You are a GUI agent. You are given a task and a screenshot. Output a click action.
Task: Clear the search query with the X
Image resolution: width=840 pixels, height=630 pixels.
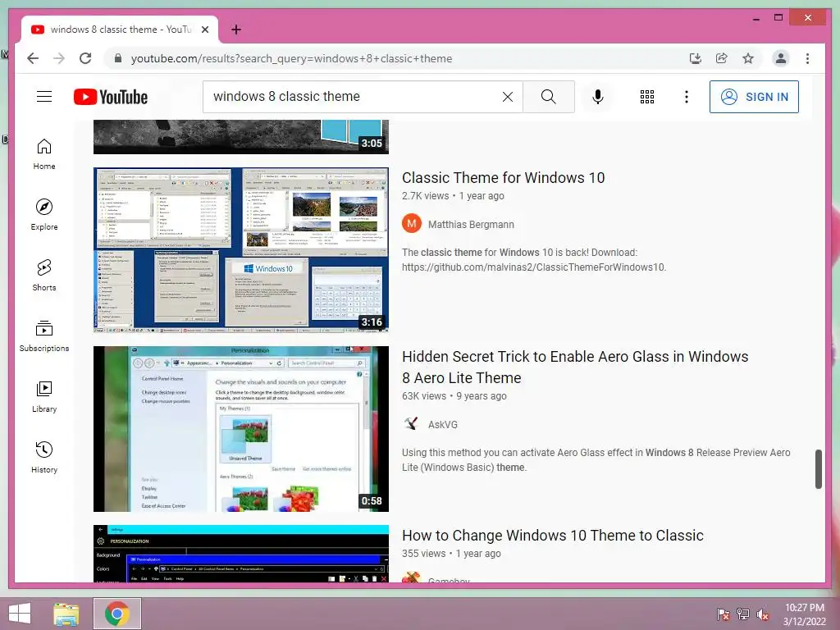tap(507, 97)
